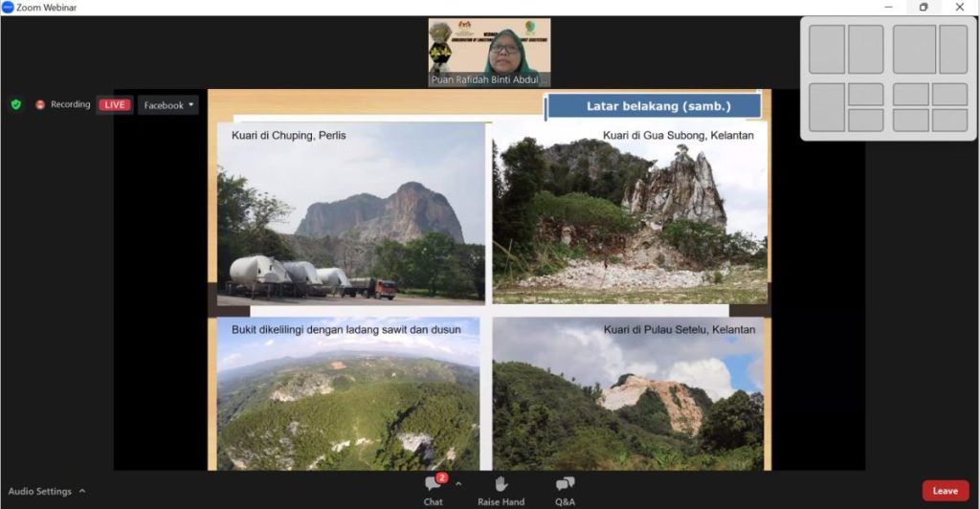The image size is (980, 509).
Task: Click the caption 'Kuari di Pulau Setelu, Kelantan'
Action: pos(679,329)
